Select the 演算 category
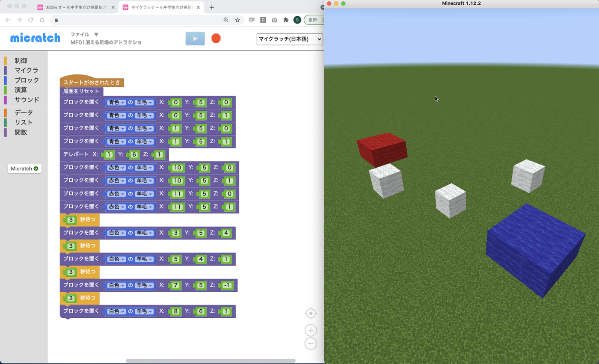Image resolution: width=599 pixels, height=364 pixels. pyautogui.click(x=21, y=90)
